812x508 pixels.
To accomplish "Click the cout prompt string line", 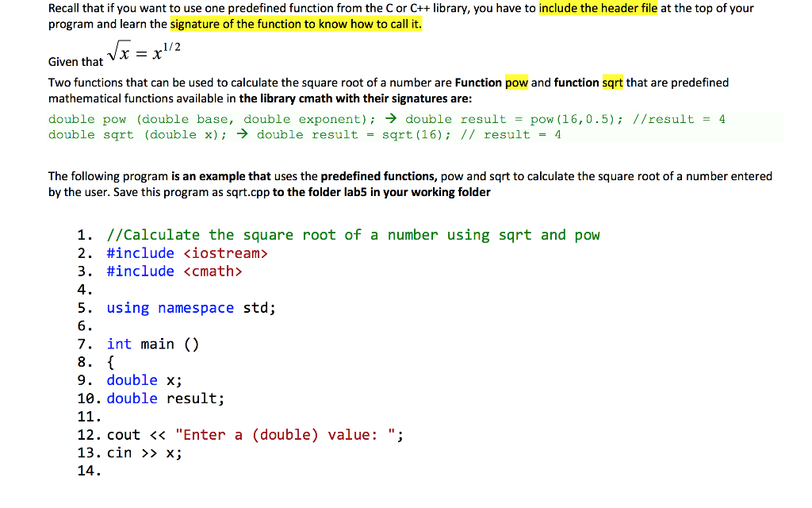I will (x=255, y=434).
